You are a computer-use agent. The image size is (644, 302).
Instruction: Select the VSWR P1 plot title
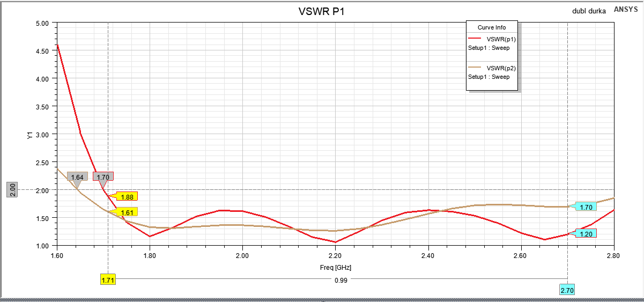click(321, 11)
